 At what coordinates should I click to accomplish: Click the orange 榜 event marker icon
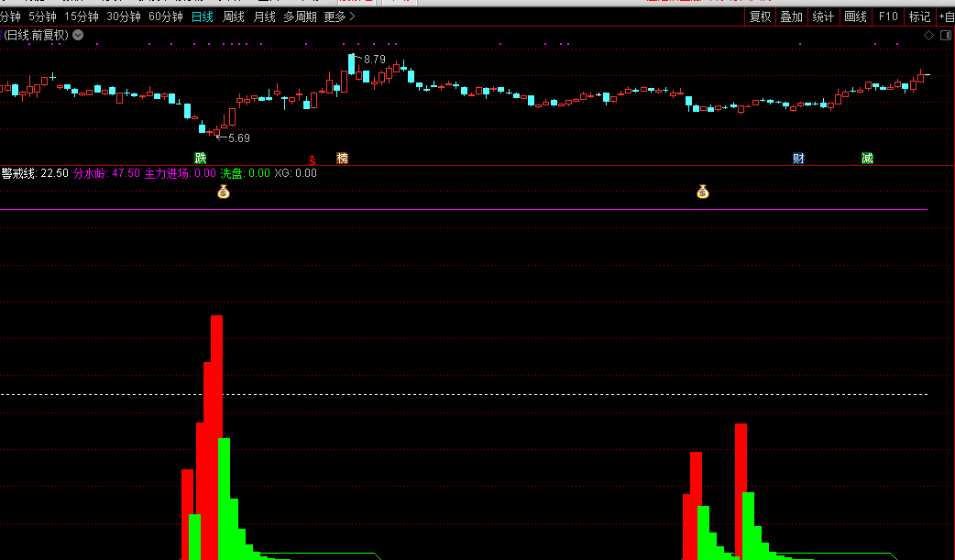pos(342,158)
